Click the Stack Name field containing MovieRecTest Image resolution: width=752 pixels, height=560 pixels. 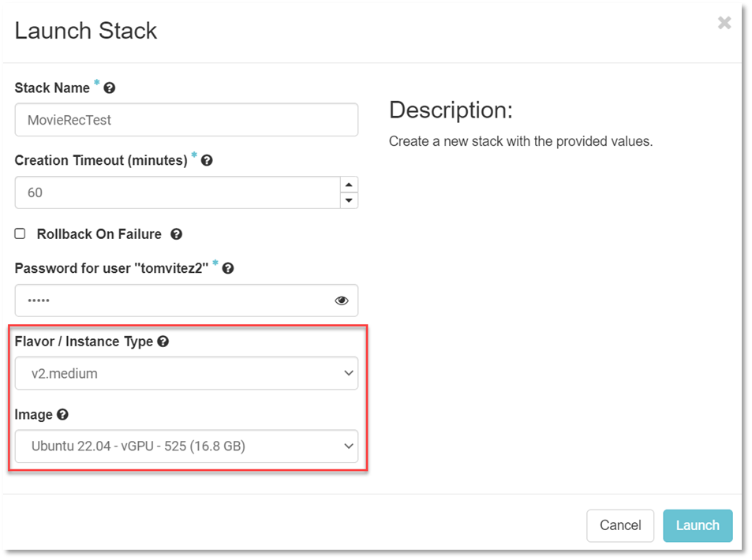point(186,120)
